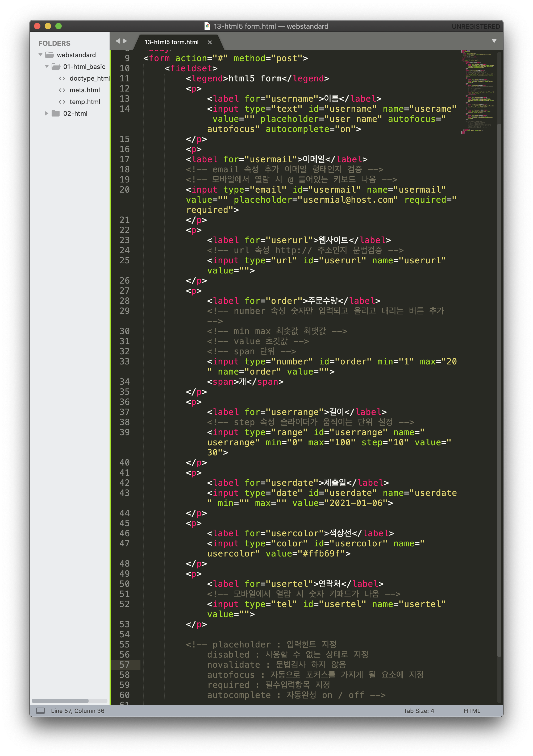Toggle the side bar panel icon in status bar
The width and height of the screenshot is (533, 756).
(40, 711)
